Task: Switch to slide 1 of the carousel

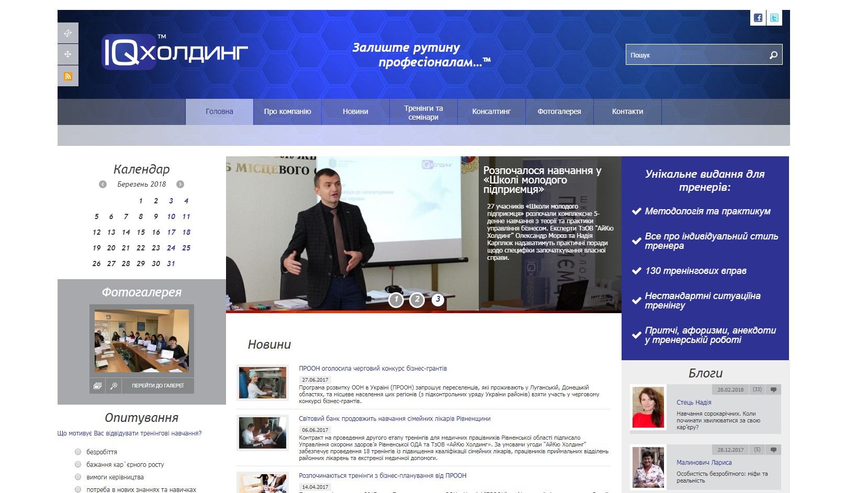Action: point(396,300)
